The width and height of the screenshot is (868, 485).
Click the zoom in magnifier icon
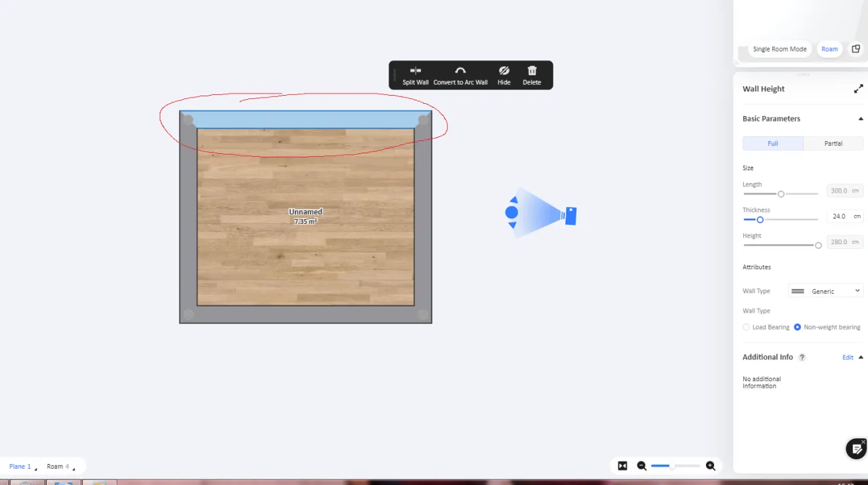click(711, 466)
